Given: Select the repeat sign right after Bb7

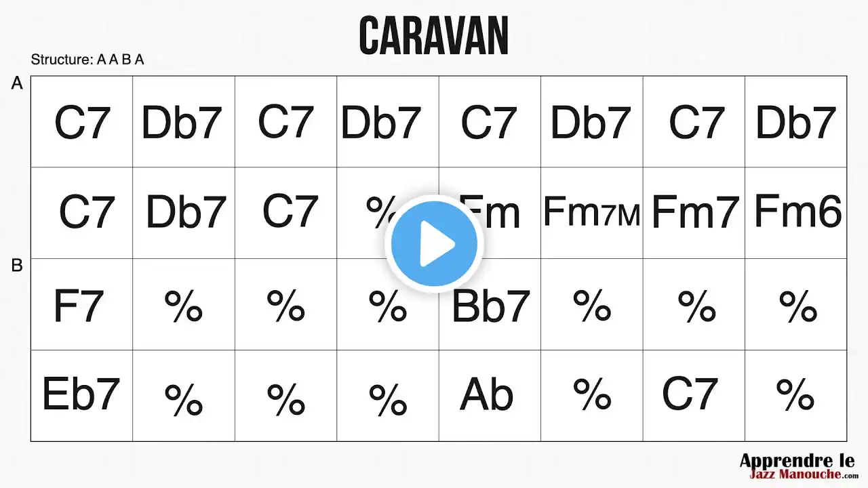Looking at the screenshot, I should [x=591, y=306].
